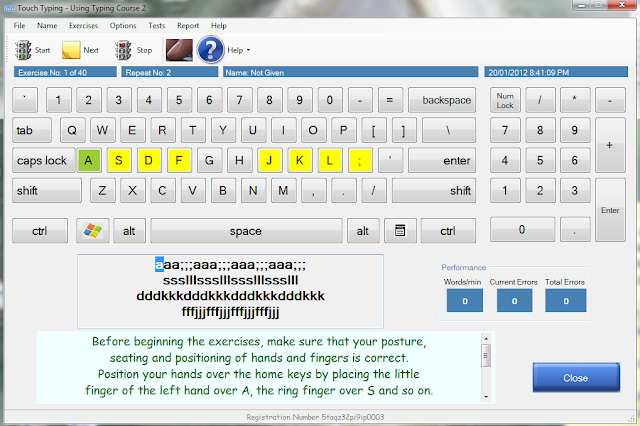Click the numpad plus key
This screenshot has height=426, width=640.
[x=610, y=145]
